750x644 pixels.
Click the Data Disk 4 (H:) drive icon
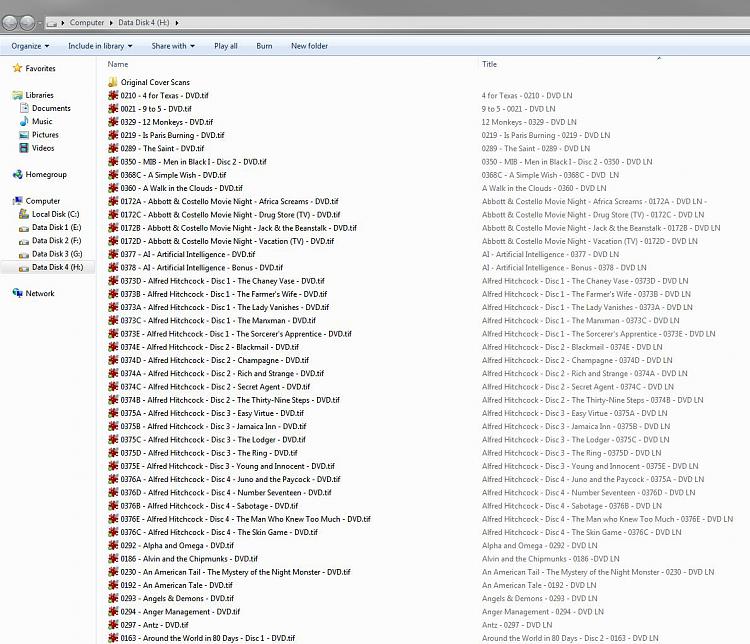[x=24, y=268]
